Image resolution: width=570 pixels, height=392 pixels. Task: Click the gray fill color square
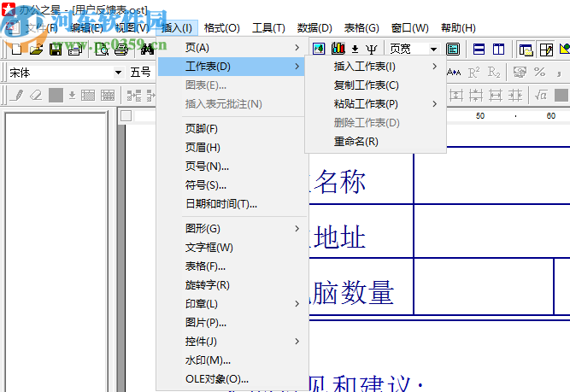click(56, 95)
